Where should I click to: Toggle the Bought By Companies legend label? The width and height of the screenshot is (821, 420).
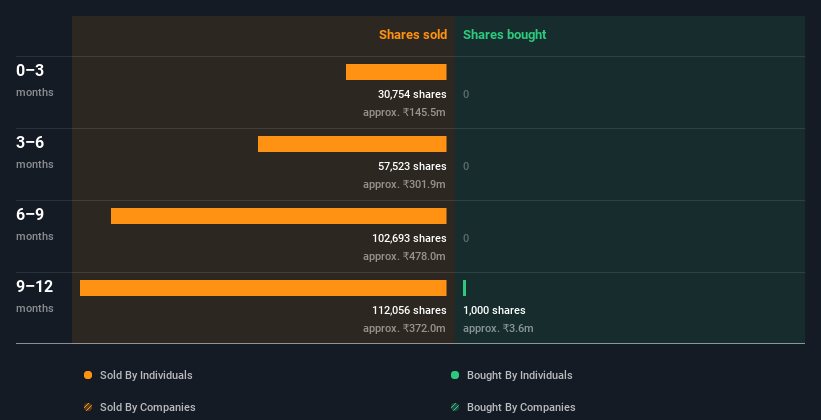[521, 408]
